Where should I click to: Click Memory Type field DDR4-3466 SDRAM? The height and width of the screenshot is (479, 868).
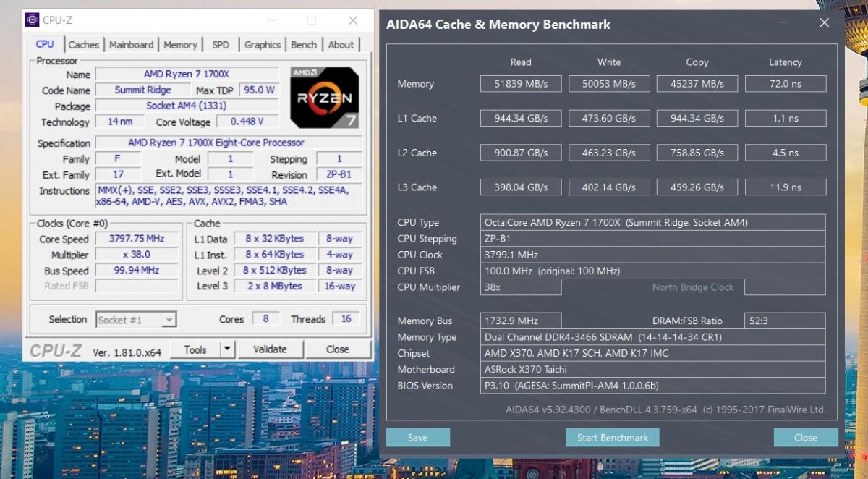tap(653, 337)
